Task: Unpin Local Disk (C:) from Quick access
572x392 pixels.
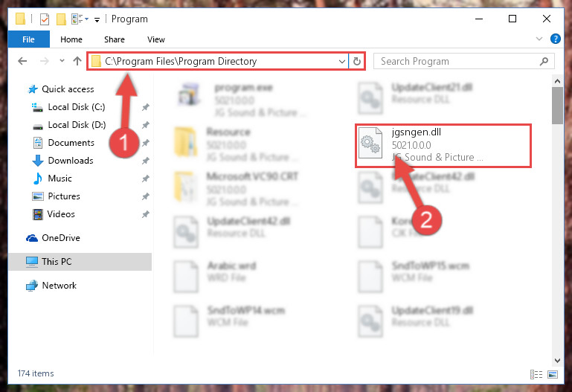Action: pos(146,107)
